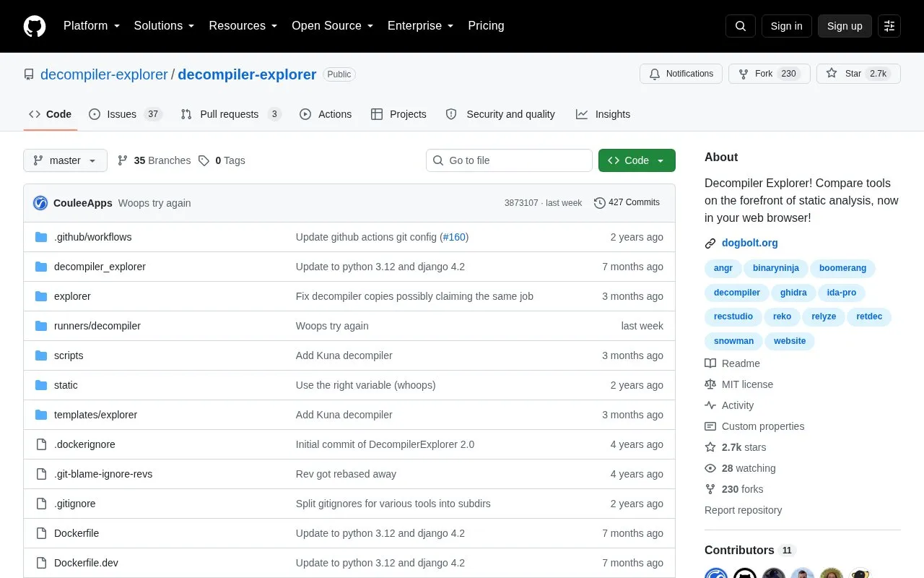Click the Sign up button
Screen dimensions: 924x578
pos(845,26)
